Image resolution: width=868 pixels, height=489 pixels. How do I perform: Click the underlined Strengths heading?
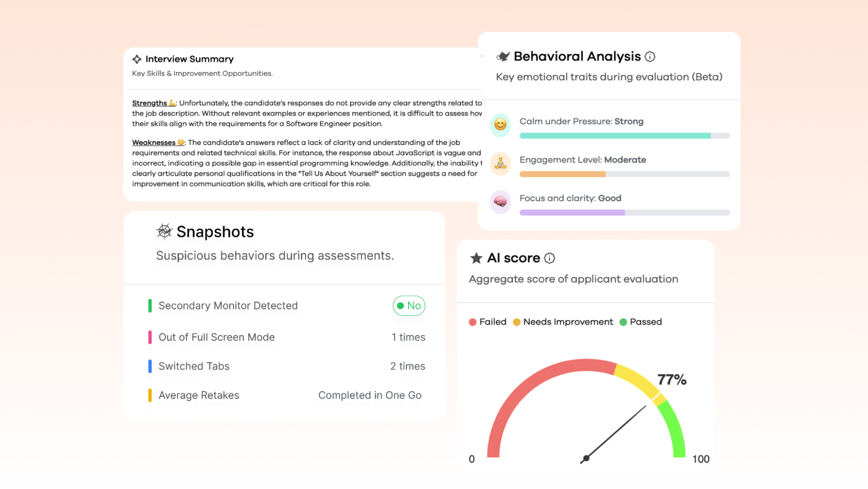point(150,103)
